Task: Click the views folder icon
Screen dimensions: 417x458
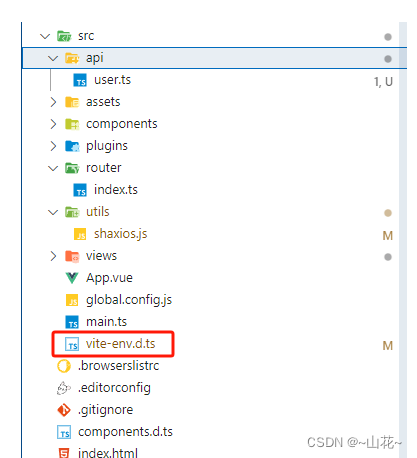Action: point(72,256)
